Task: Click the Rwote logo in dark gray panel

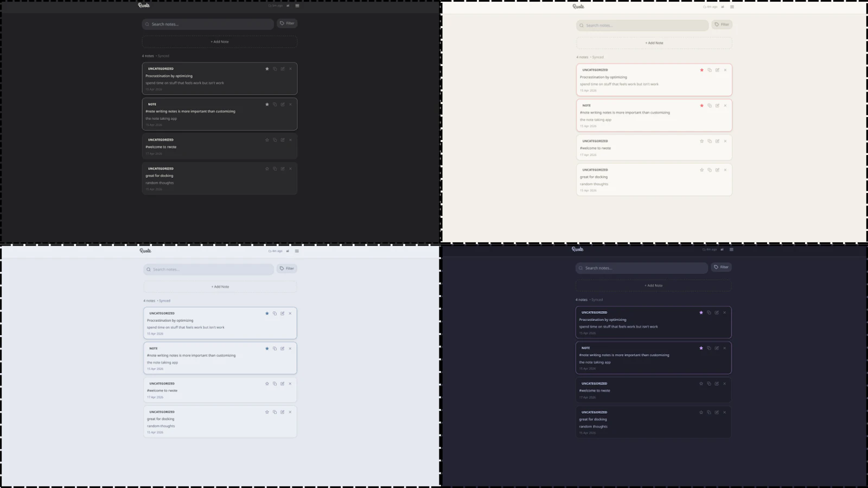Action: pyautogui.click(x=144, y=5)
